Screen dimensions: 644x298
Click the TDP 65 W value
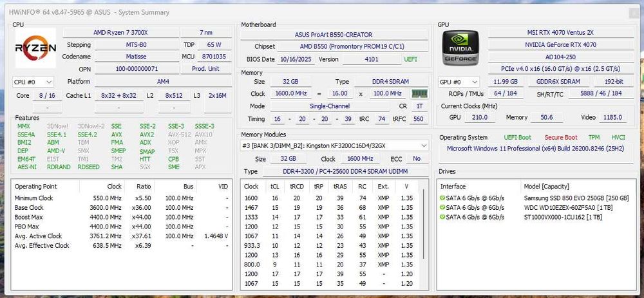214,45
